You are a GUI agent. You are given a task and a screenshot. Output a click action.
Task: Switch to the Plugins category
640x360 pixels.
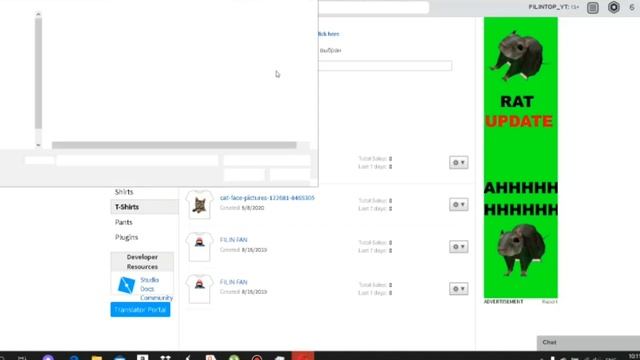click(127, 237)
